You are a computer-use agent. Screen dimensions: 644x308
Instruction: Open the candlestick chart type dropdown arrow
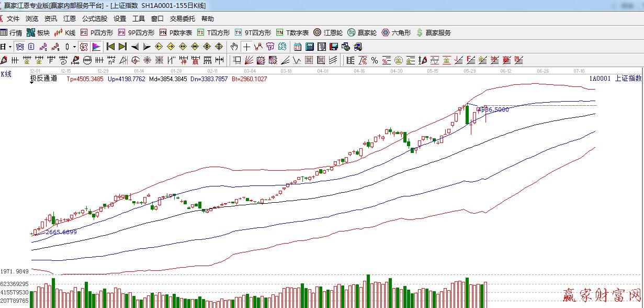(74, 47)
